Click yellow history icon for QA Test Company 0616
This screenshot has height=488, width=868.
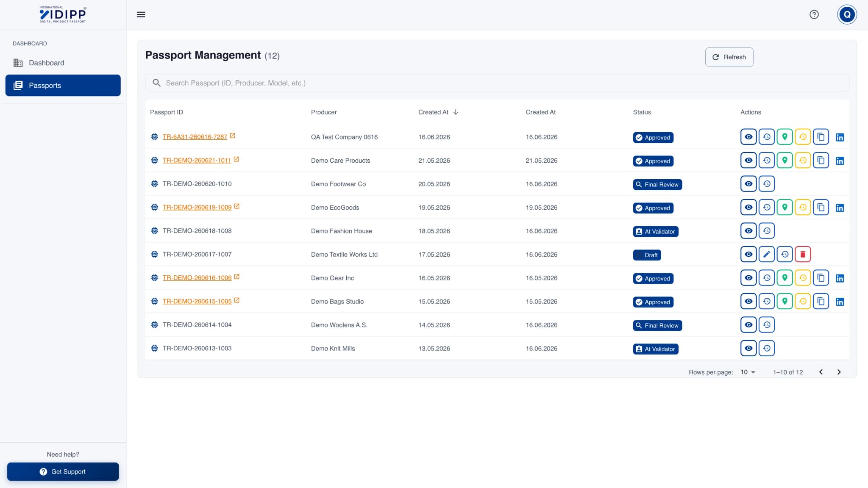pos(803,137)
